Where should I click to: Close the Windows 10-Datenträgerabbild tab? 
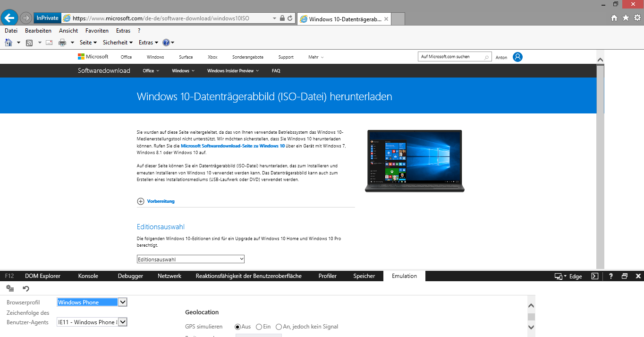tap(386, 19)
